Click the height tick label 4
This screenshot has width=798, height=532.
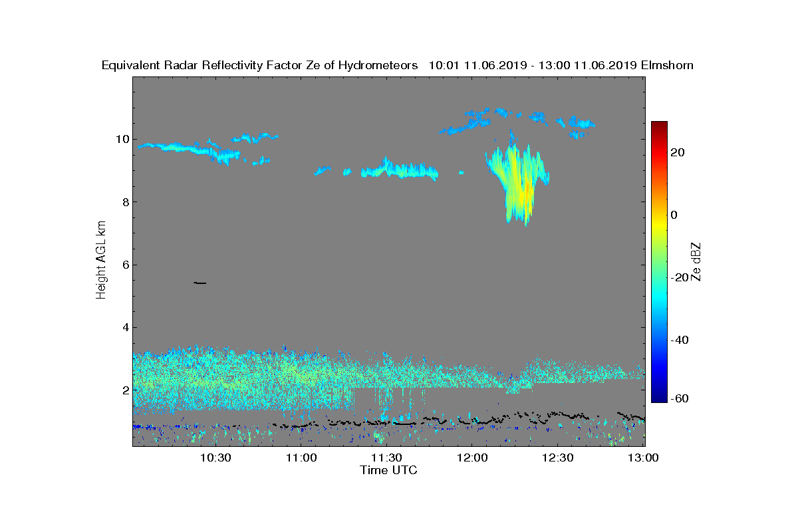[x=125, y=327]
